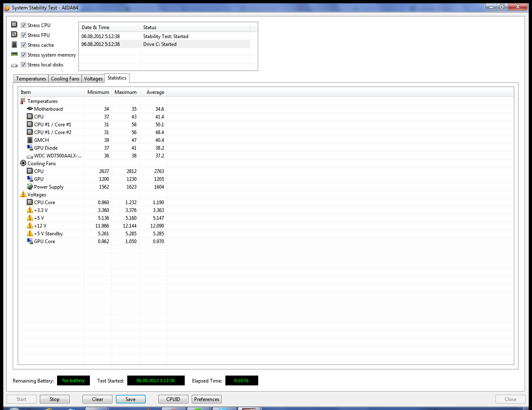This screenshot has height=410, width=532.
Task: Switch to the Temperatures tab
Action: 31,79
